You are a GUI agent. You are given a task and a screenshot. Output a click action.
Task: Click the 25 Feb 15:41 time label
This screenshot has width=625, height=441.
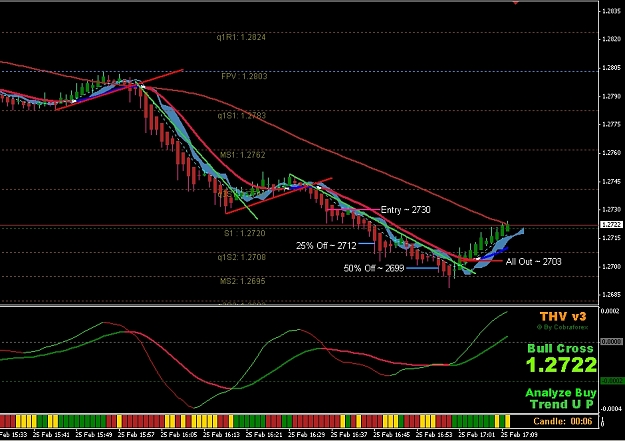pos(51,435)
